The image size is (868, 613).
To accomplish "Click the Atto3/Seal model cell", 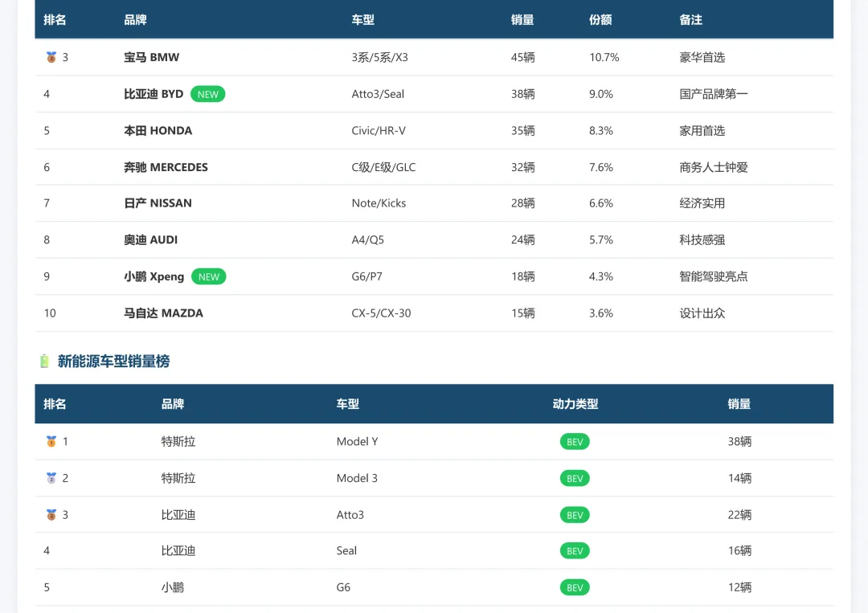I will coord(378,94).
